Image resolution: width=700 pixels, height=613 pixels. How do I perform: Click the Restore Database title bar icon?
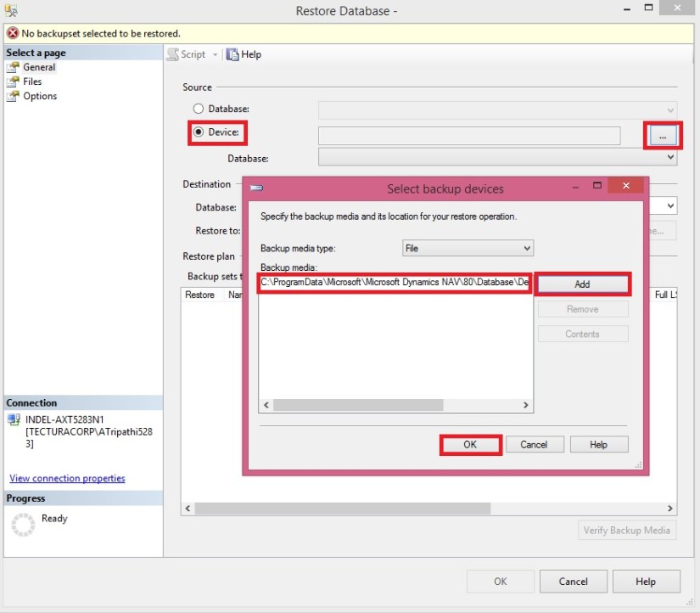coord(9,10)
